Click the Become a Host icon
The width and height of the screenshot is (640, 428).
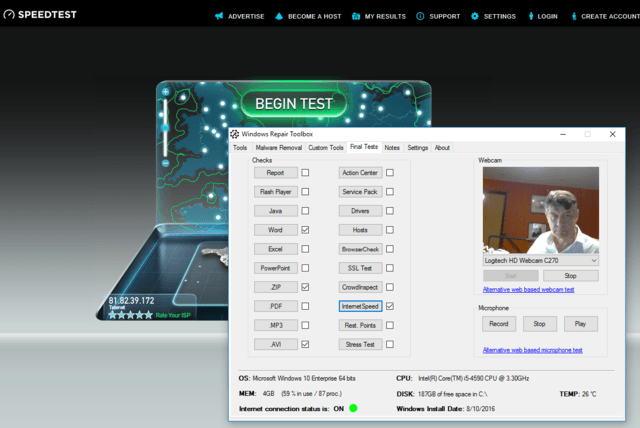point(279,16)
